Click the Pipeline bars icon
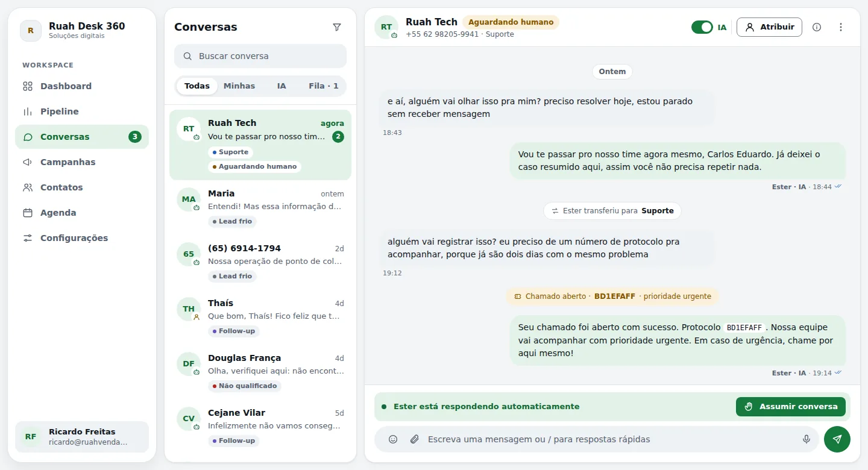The image size is (868, 470). (x=28, y=111)
